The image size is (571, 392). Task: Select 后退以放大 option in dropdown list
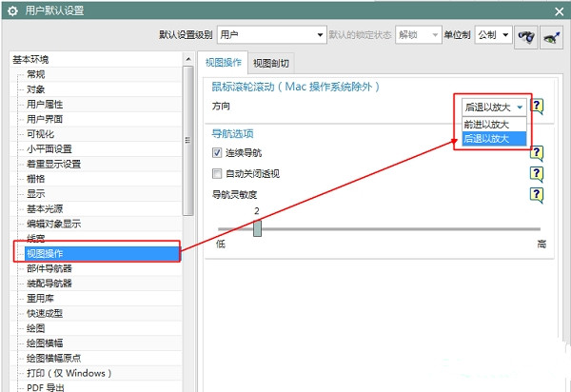pos(486,139)
